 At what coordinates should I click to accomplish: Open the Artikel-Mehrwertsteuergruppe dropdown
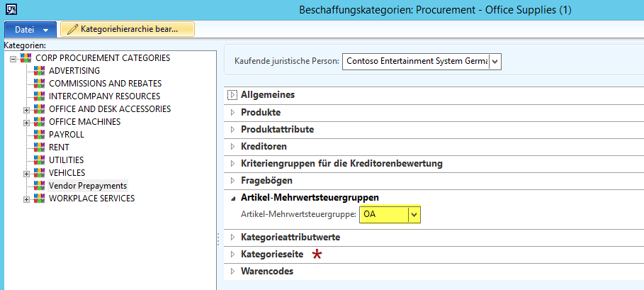pos(414,214)
